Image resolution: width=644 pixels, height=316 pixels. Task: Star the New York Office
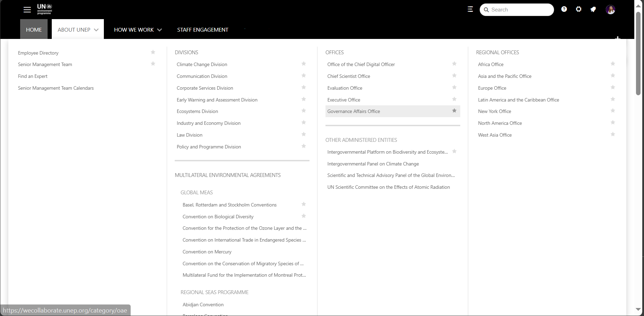coord(613,111)
